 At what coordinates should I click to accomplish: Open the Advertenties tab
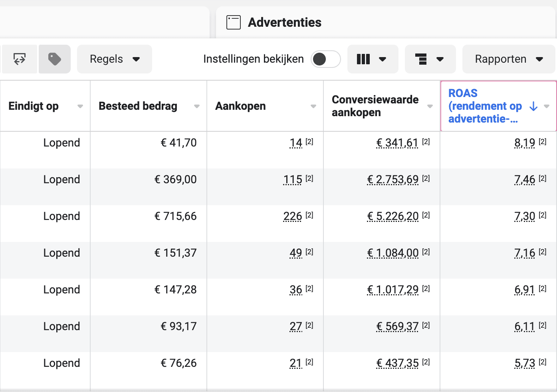(x=386, y=22)
